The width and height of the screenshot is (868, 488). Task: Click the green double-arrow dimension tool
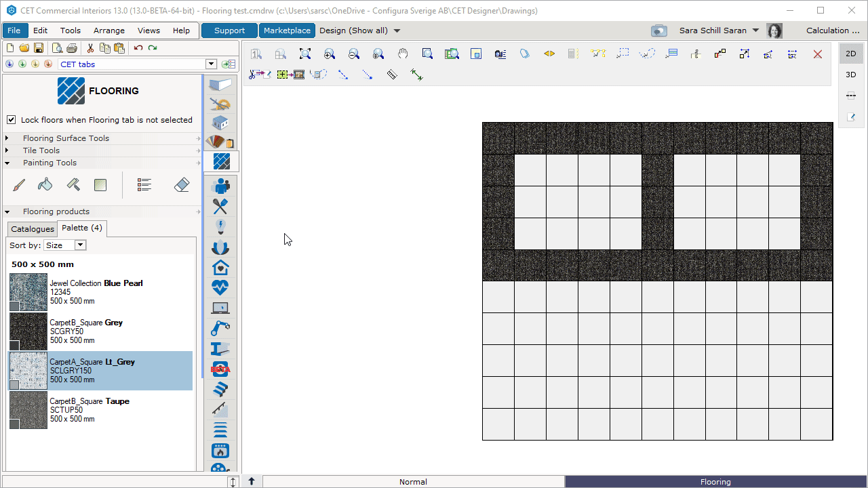click(x=416, y=75)
